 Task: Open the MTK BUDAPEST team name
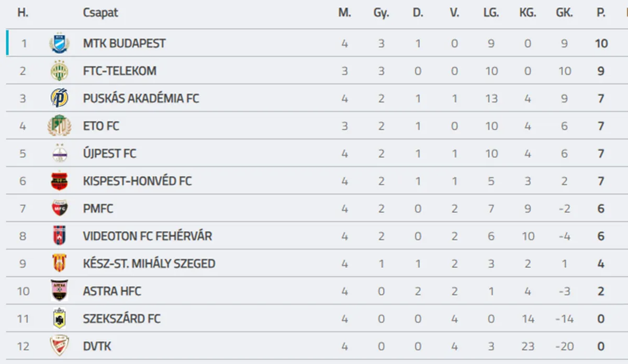tap(124, 43)
